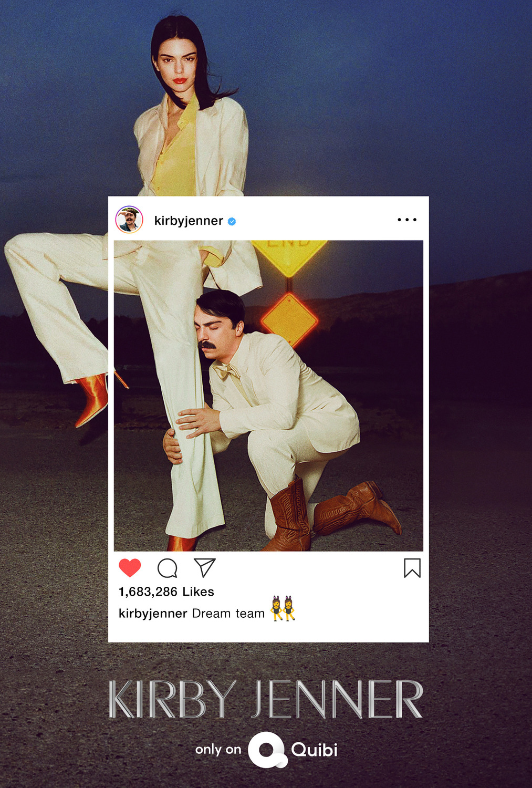Screen dimensions: 532x788
Task: Open kirbyjenner's profile avatar
Action: pos(129,220)
